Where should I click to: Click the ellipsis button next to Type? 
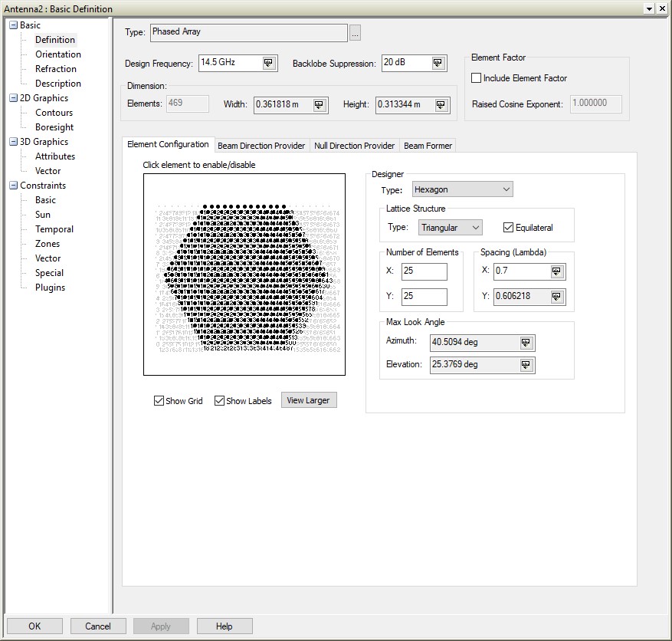(x=356, y=32)
